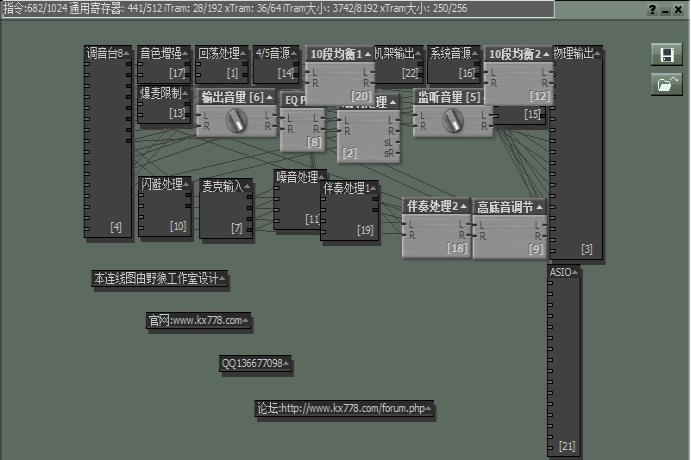Click the open folder load icon

[x=665, y=85]
